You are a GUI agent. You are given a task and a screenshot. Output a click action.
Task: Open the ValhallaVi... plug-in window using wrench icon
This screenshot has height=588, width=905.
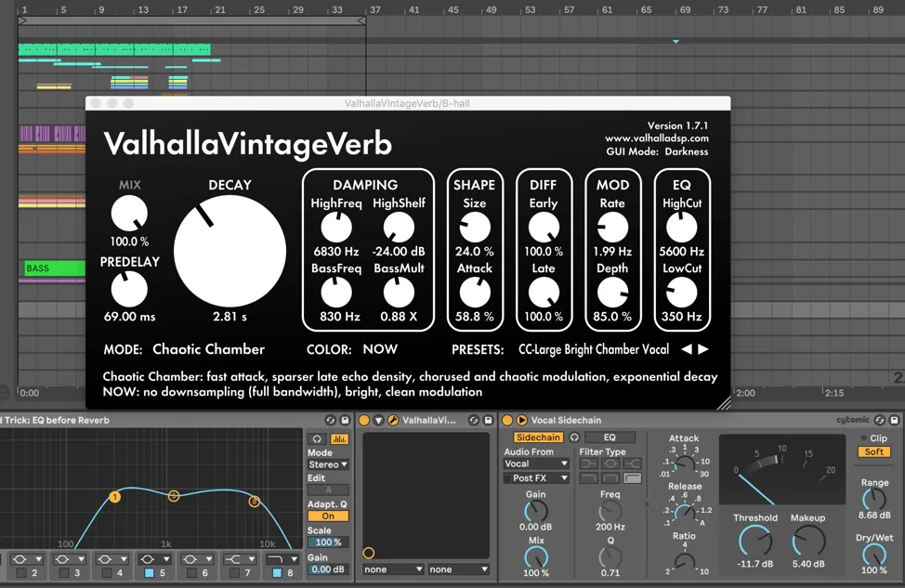point(392,420)
